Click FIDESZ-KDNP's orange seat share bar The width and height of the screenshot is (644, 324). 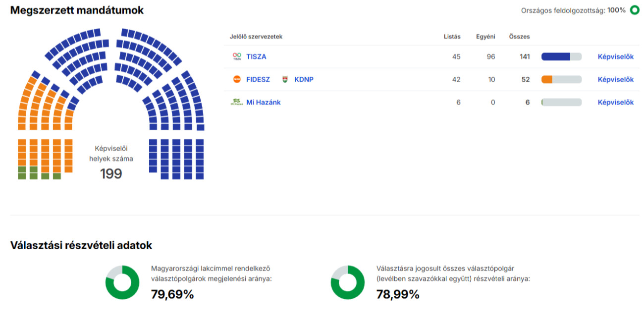pos(547,79)
